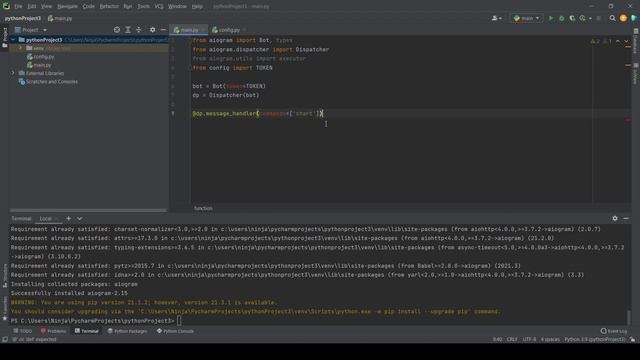The width and height of the screenshot is (640, 360).
Task: Close the Local terminal session tab
Action: click(x=57, y=219)
